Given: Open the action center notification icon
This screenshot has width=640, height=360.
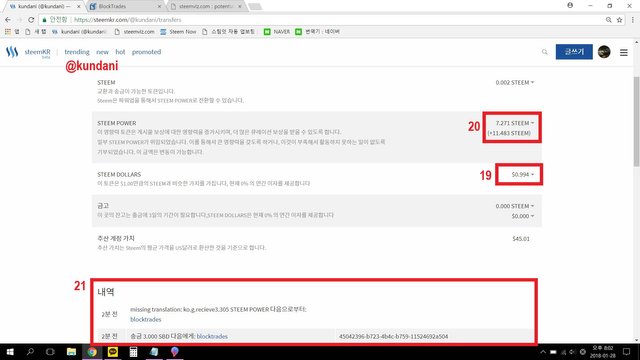Looking at the screenshot, I should (627, 351).
